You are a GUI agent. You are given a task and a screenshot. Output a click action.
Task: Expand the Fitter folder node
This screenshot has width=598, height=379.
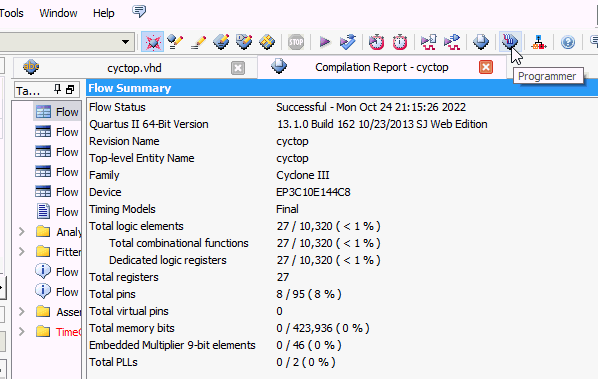[22, 252]
